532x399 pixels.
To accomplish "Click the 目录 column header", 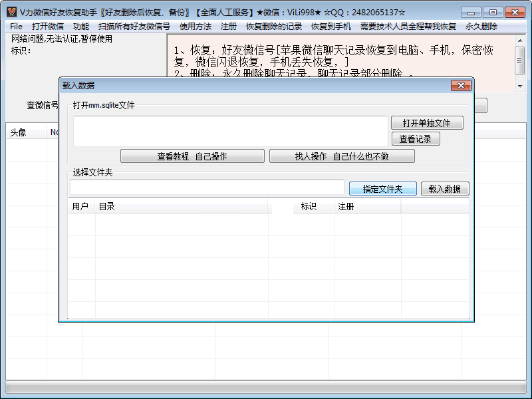I will (182, 206).
